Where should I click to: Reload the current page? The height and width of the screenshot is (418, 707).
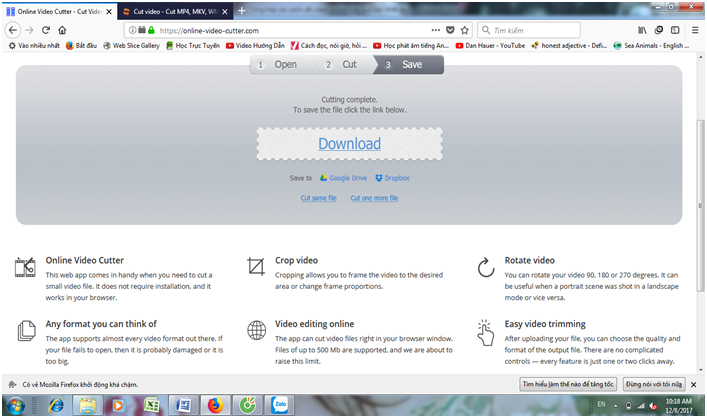tap(47, 30)
